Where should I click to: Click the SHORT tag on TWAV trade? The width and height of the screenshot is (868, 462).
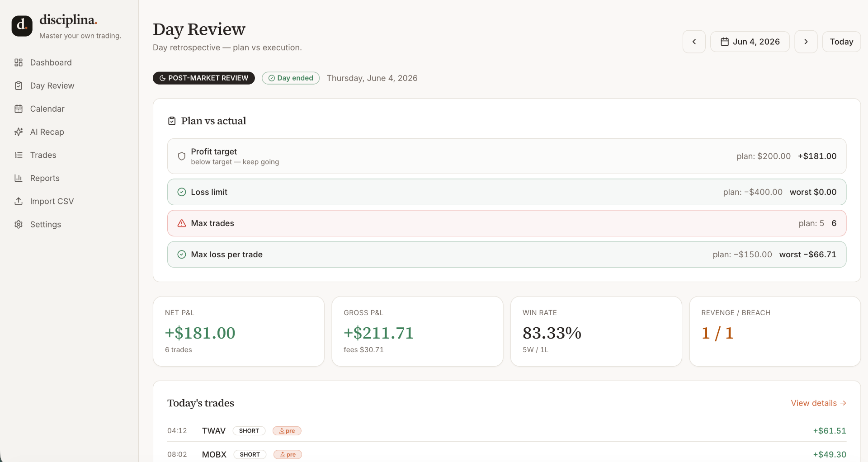click(249, 431)
